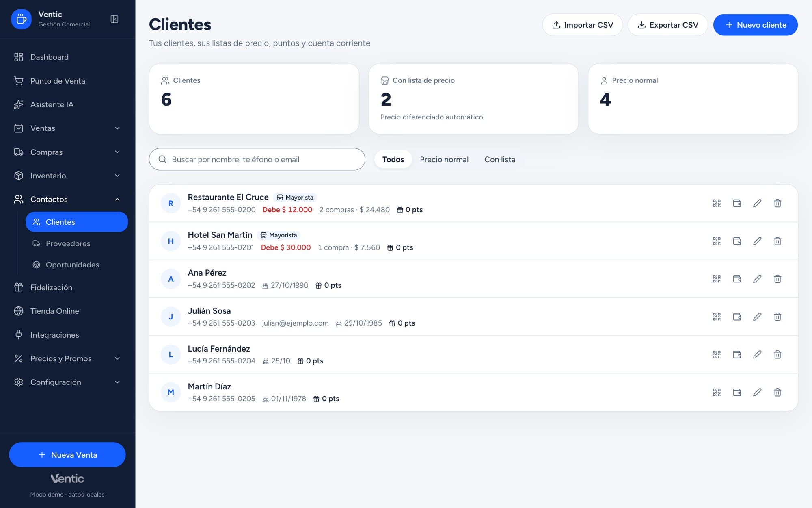
Task: Open the Tienda Online section
Action: click(x=67, y=311)
